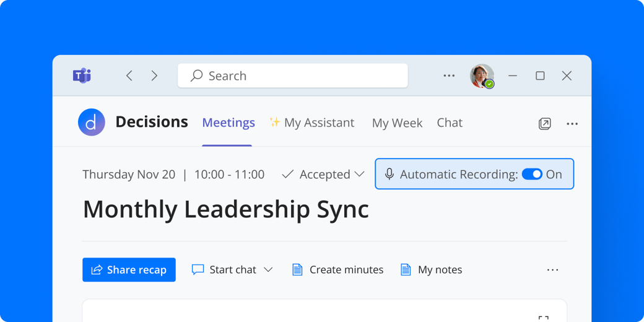Click the checkmark icon beside Accepted
Image resolution: width=644 pixels, height=322 pixels.
(x=287, y=174)
